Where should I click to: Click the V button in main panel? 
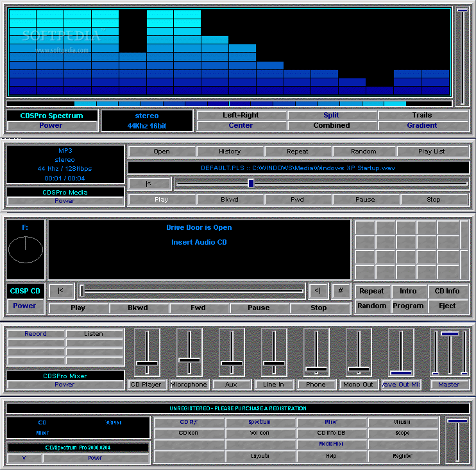coord(24,458)
